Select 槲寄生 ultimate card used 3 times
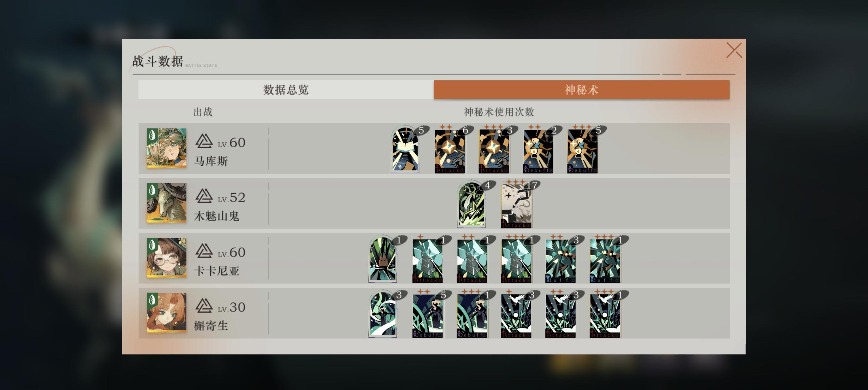The image size is (868, 390). tap(383, 314)
